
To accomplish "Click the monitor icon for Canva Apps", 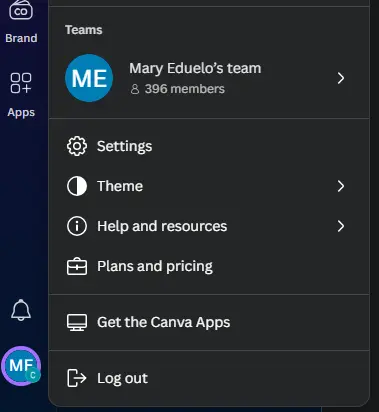I will tap(77, 322).
